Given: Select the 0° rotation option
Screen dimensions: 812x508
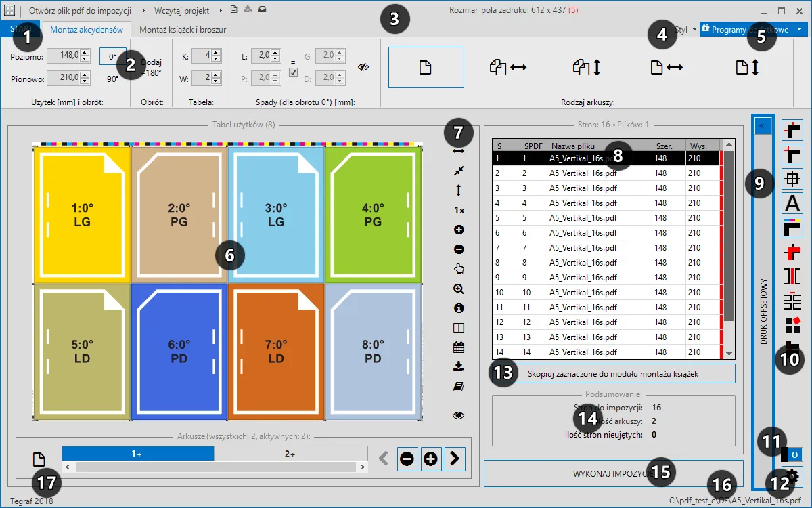Looking at the screenshot, I should 113,56.
